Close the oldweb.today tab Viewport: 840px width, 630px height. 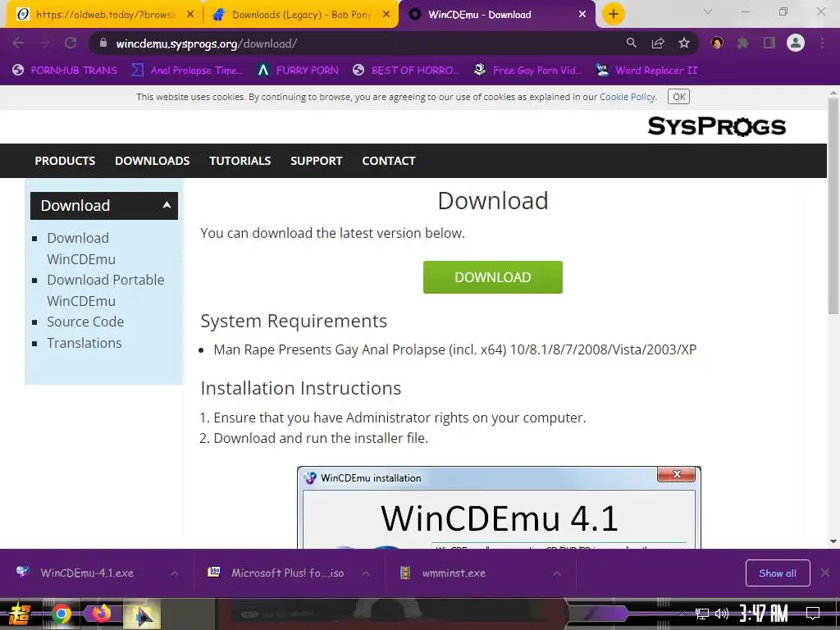click(x=189, y=15)
